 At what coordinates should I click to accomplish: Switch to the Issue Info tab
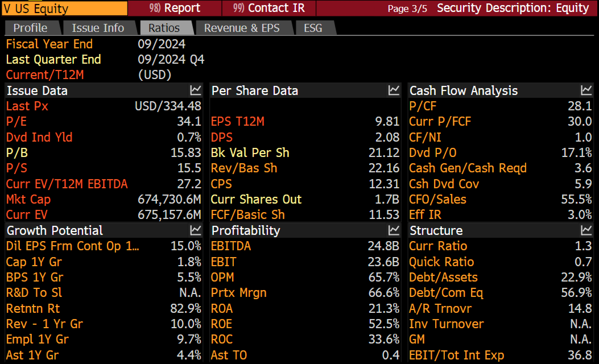(98, 28)
